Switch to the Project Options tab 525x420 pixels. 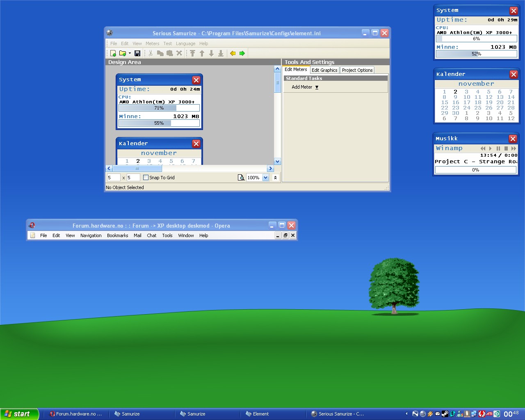[x=357, y=70]
